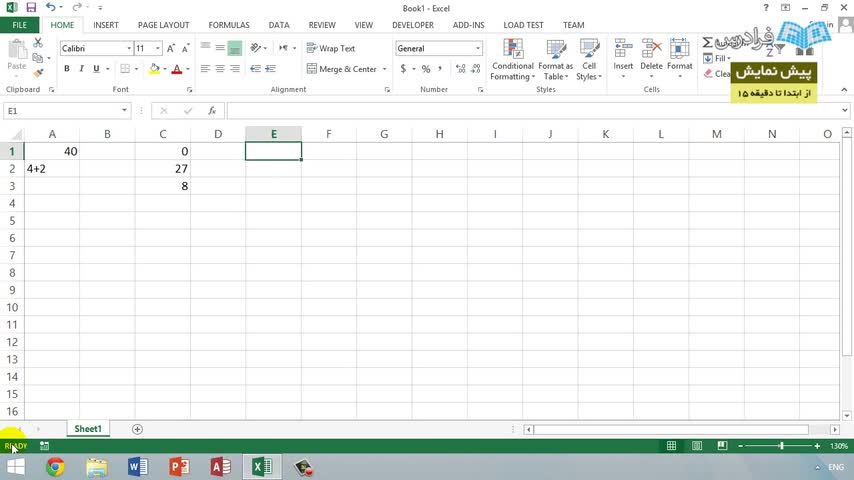Click the zoom slider handle
Screen dimensions: 854x480
[781, 446]
